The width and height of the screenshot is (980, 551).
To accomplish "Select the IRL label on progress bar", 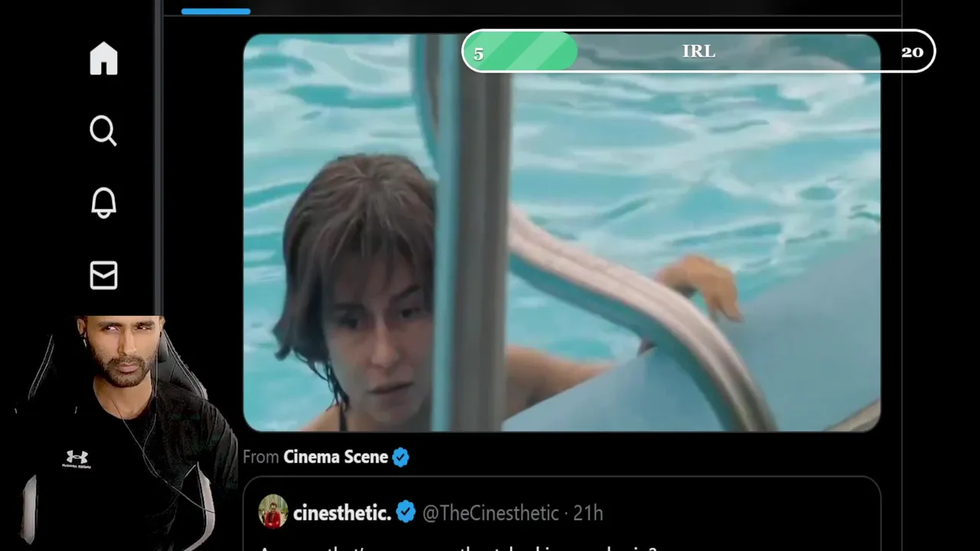I will pos(698,51).
